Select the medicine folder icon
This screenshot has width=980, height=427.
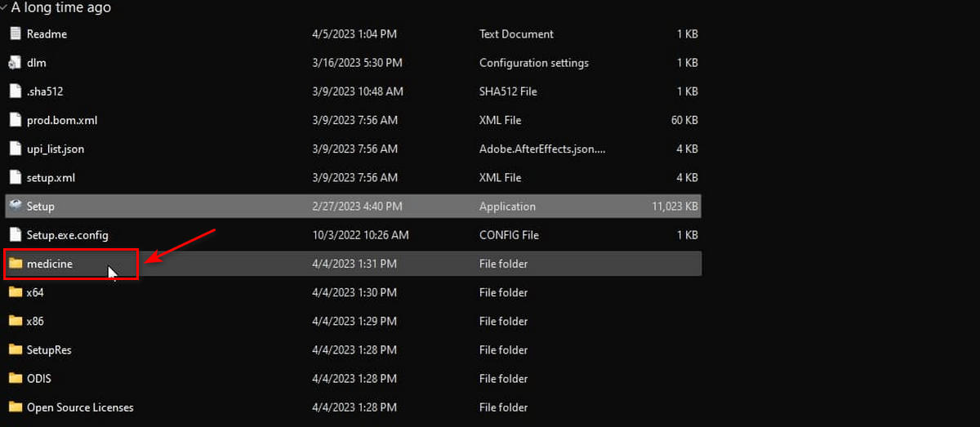15,264
